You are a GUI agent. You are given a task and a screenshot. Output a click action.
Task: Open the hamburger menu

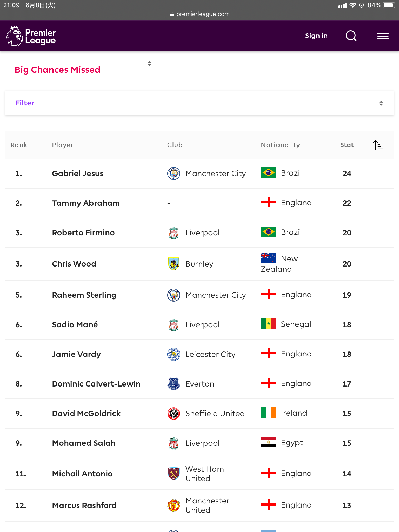click(383, 36)
